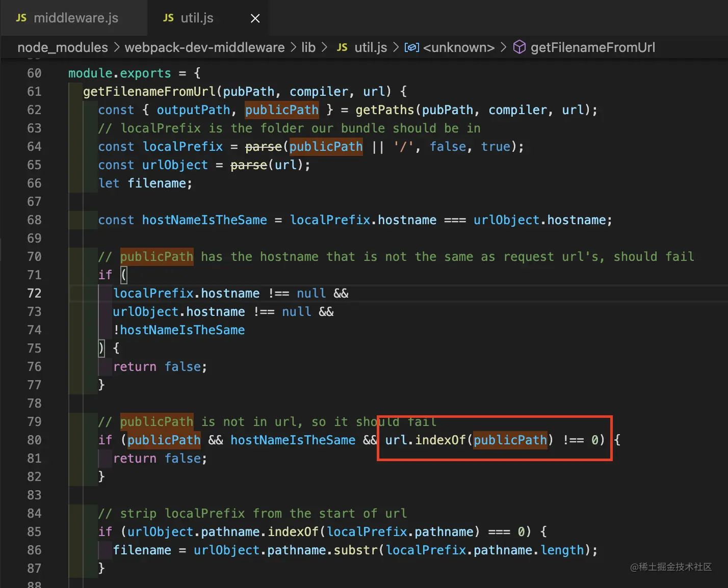Click line number 72 in gutter
This screenshot has width=728, height=588.
(34, 293)
